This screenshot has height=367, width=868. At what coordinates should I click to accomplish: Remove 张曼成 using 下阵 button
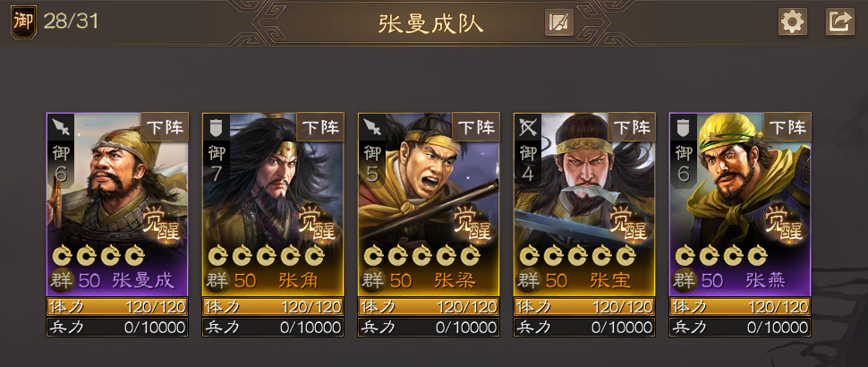[165, 127]
